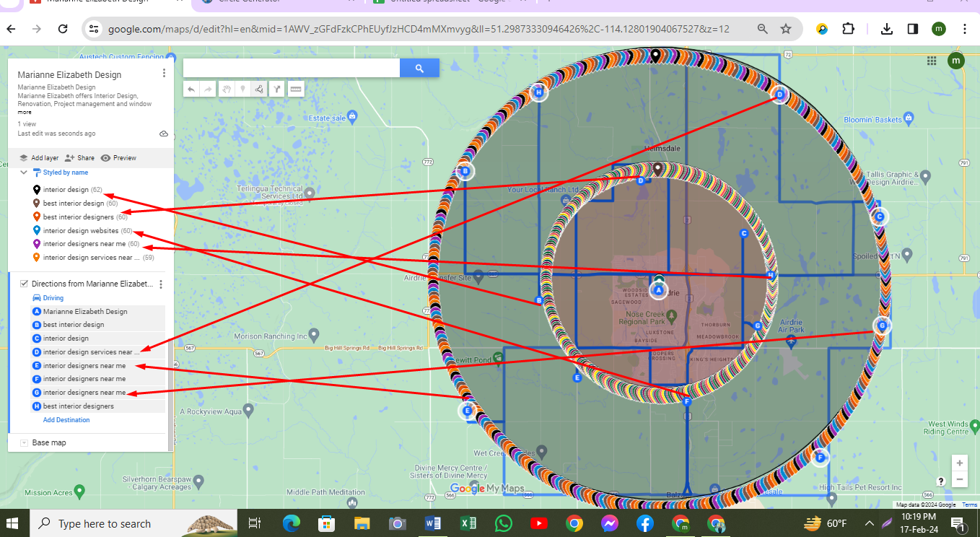Select the Add marker tool
Screen dimensions: 980x537
(x=243, y=89)
